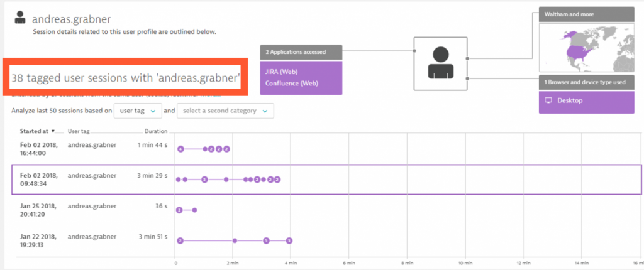This screenshot has width=644, height=270.
Task: Click the 4 marker in the 16:44:00 session timeline
Action: [x=180, y=149]
